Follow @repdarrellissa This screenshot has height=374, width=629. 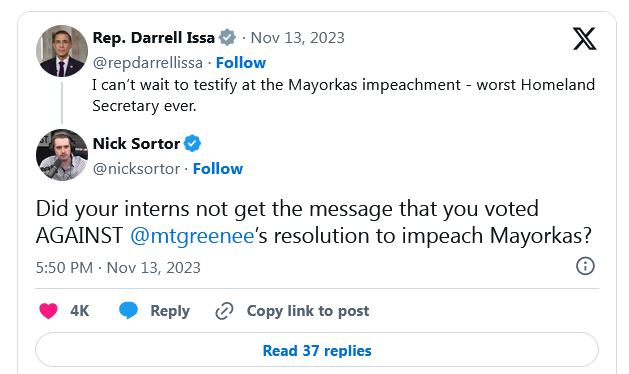pyautogui.click(x=241, y=63)
